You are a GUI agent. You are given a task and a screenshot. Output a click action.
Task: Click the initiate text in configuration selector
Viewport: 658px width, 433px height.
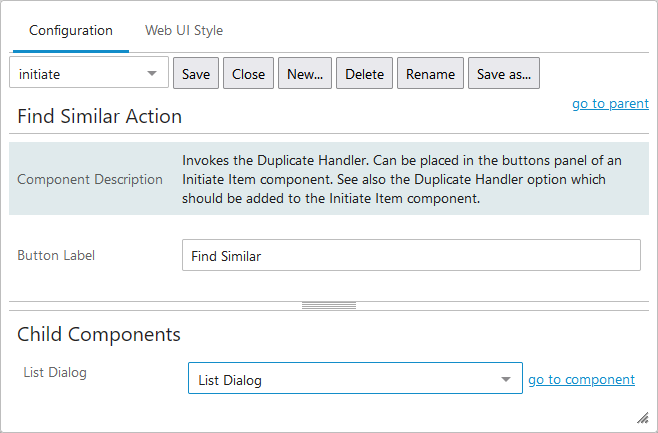point(39,74)
